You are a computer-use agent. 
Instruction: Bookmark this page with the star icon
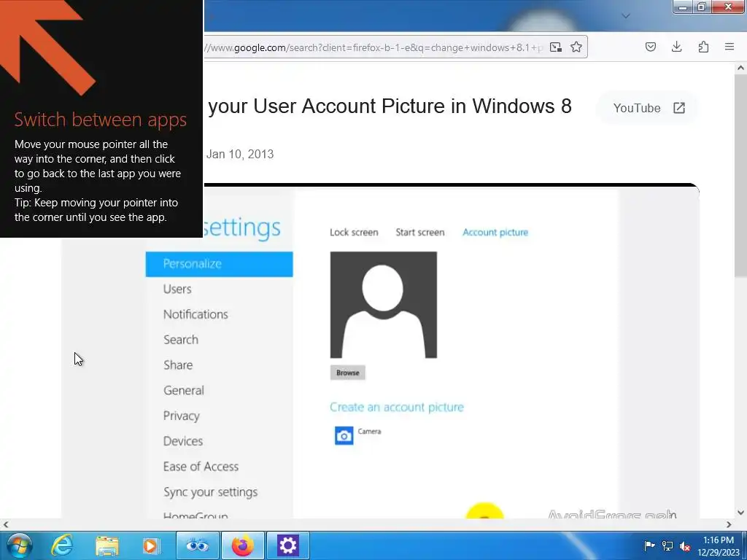[576, 47]
